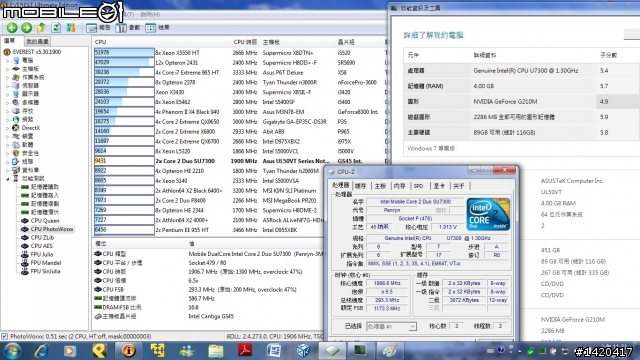Screen dimensions: 640x360
Task: Select the 作業系統 Windows flag tree icon
Action: pyautogui.click(x=16, y=77)
